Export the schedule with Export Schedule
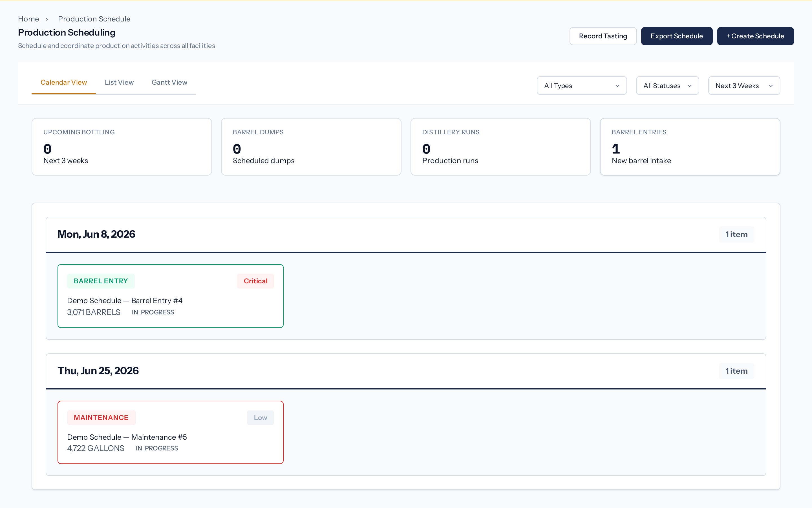 (x=676, y=36)
